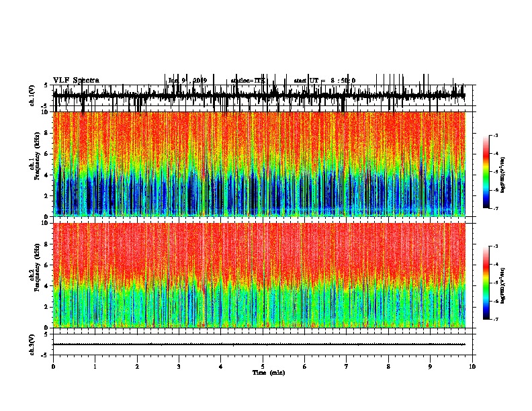Click the ch.1 color scale PSD units label
This screenshot has width=532, height=411.
[x=503, y=175]
